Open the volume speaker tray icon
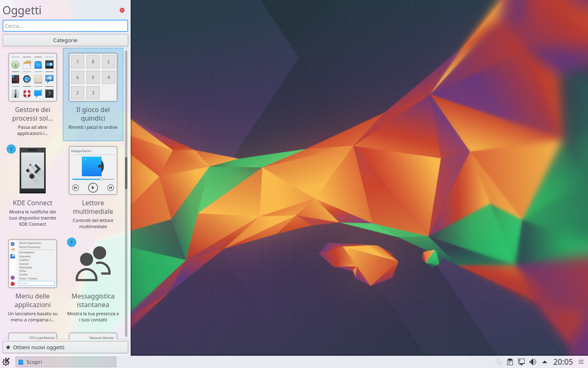 (533, 362)
